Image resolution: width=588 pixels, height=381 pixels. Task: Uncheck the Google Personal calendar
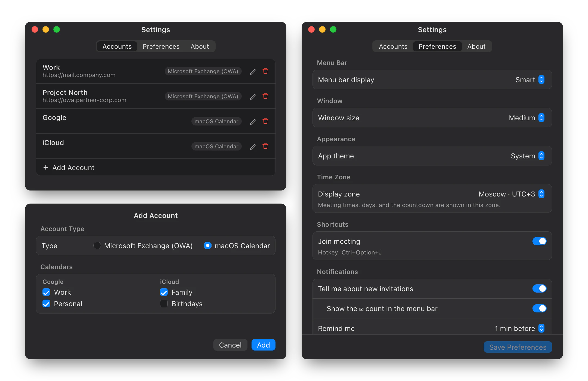(46, 304)
